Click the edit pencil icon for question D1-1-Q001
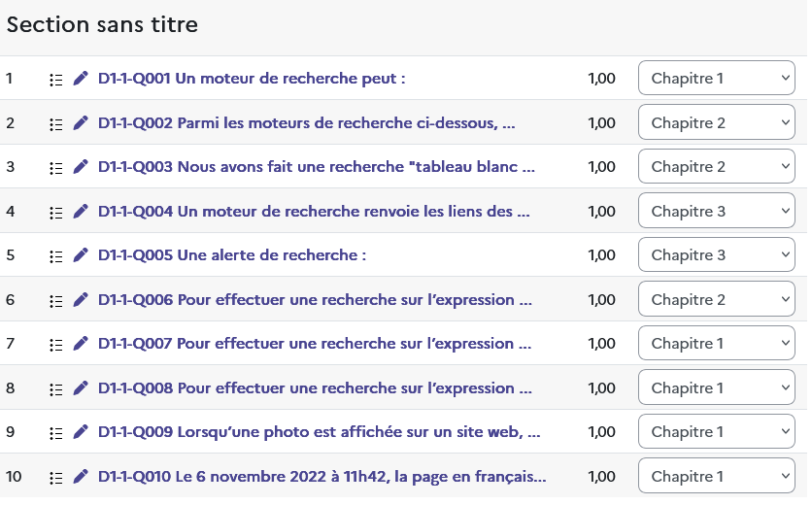Image resolution: width=812 pixels, height=505 pixels. [x=81, y=79]
